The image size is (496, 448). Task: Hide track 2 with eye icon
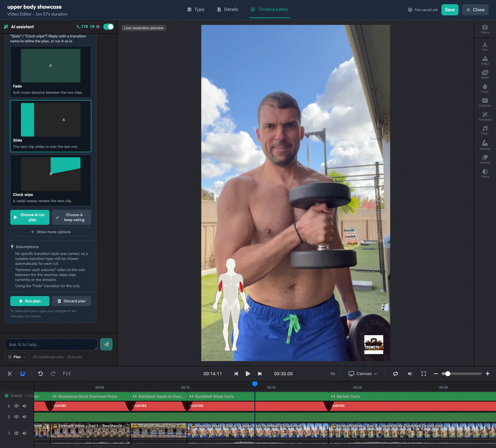point(17,416)
